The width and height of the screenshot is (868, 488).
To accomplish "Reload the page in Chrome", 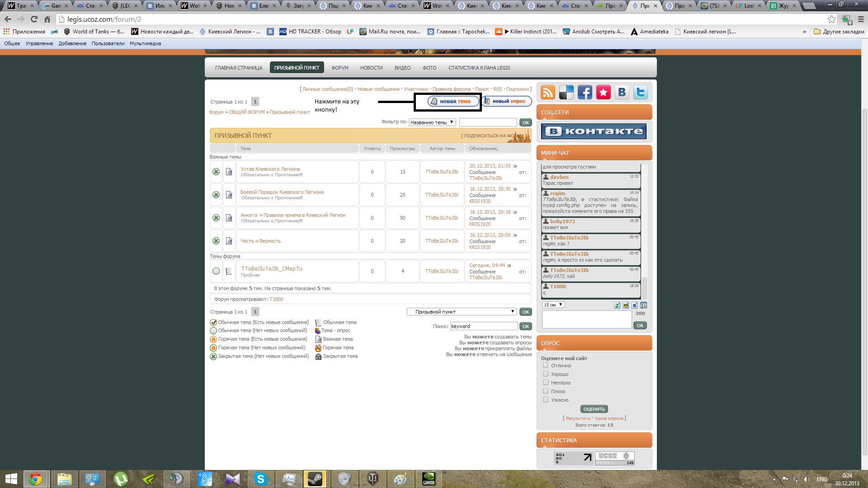I will click(34, 19).
